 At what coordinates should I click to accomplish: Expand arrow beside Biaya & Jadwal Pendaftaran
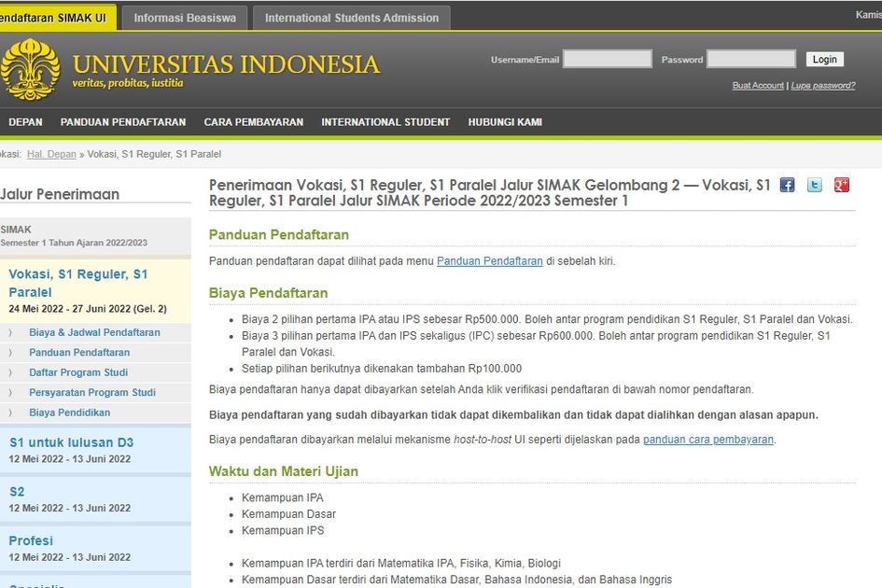pos(10,332)
